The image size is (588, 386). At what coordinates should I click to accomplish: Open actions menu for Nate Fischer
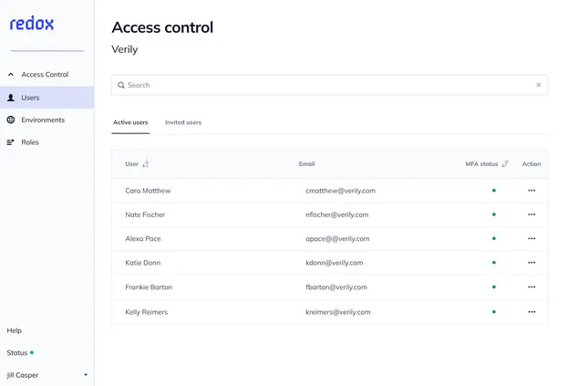(531, 214)
